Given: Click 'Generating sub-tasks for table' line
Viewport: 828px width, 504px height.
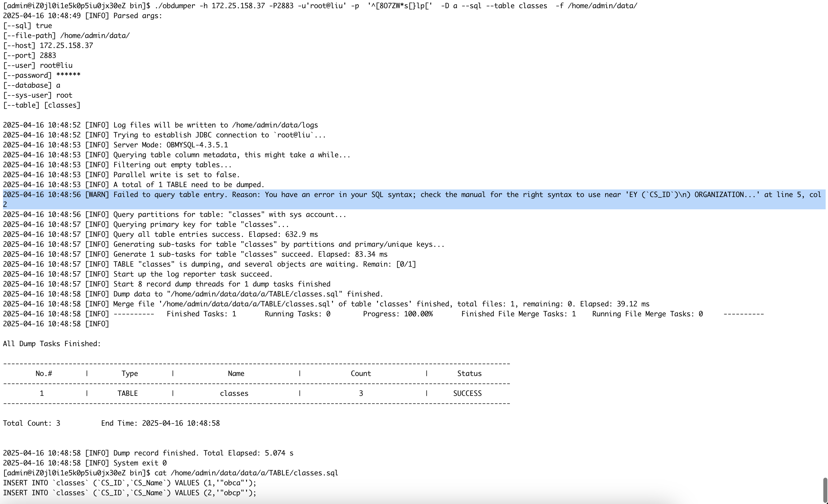Looking at the screenshot, I should (224, 244).
